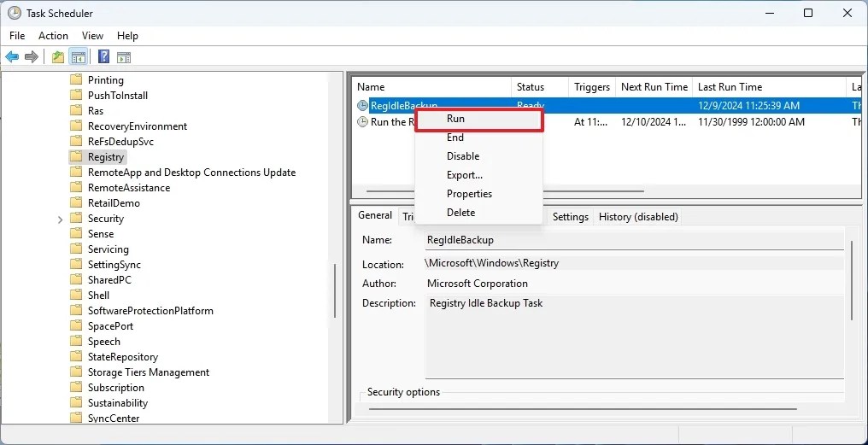Select the Servicing folder
Viewport: 868px width, 445px height.
tap(108, 249)
